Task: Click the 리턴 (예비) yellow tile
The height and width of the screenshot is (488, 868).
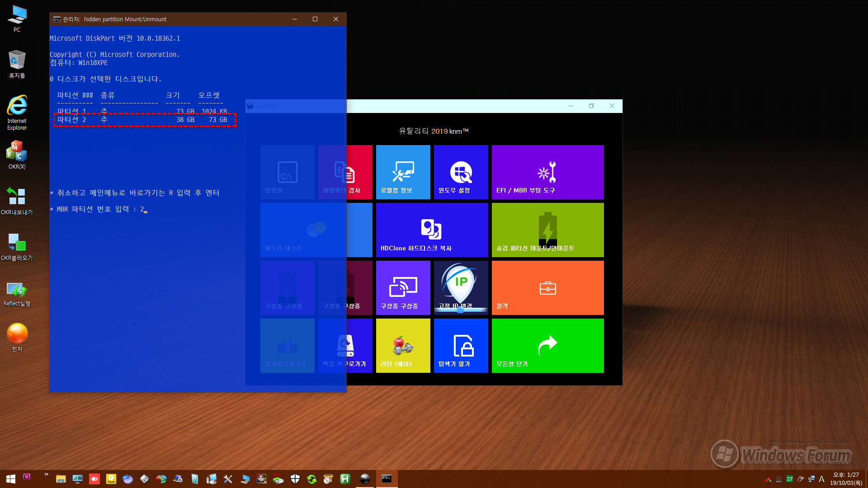Action: [403, 346]
